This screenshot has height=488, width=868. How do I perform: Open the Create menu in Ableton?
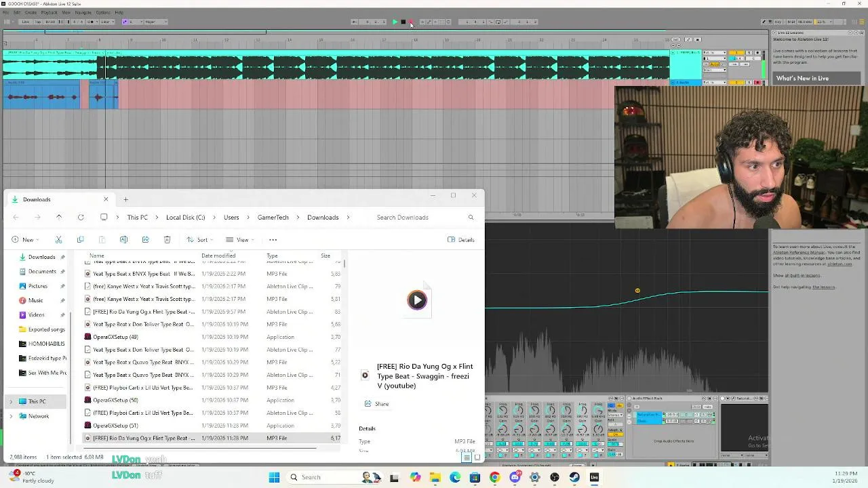pos(31,12)
